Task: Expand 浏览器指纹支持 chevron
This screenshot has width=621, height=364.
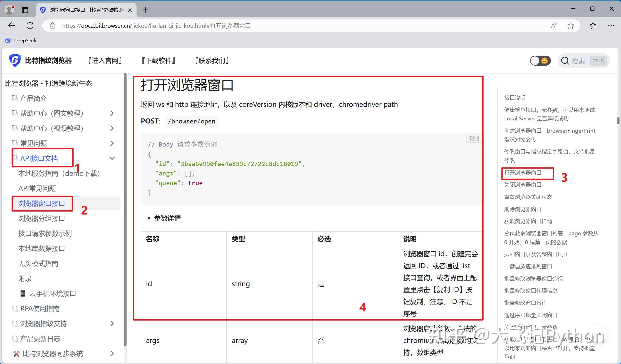Action: 112,323
